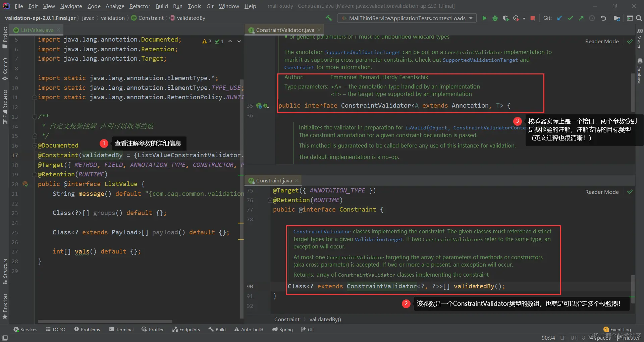Go to the previous highlighted error arrow

230,41
